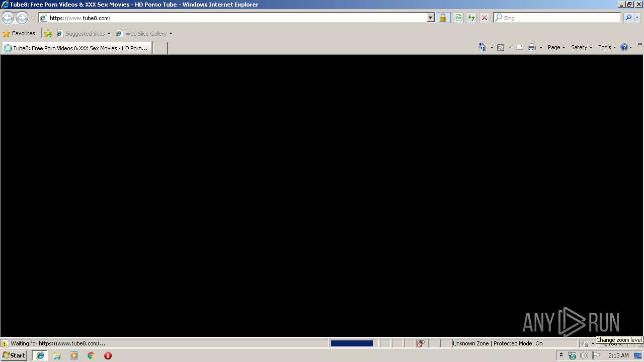Open the recent pages dropdown arrow
The height and width of the screenshot is (362, 644).
pyautogui.click(x=33, y=18)
